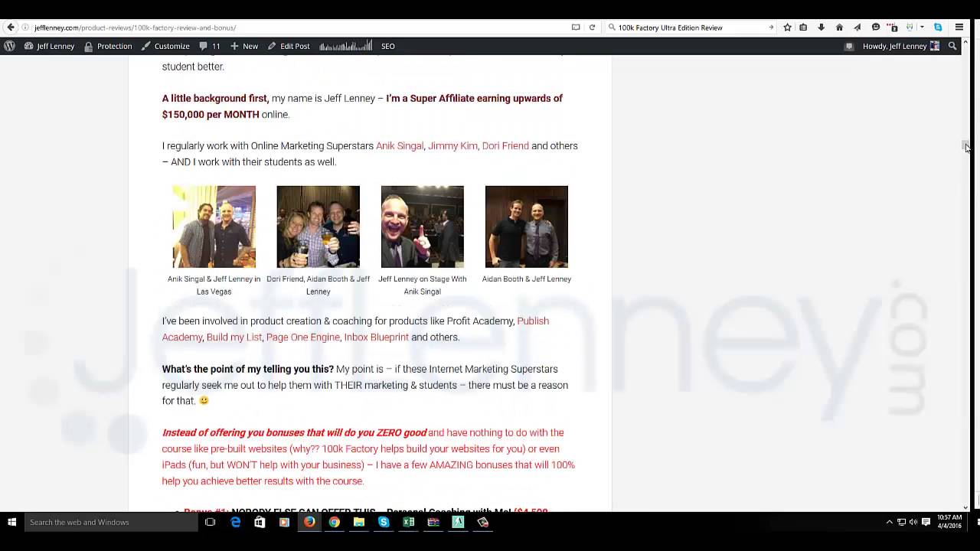Open the Firefox hamburger menu
This screenshot has width=980, height=551.
(959, 28)
